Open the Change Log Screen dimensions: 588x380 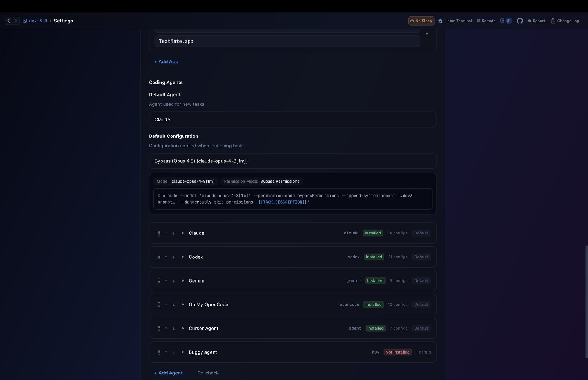[x=565, y=21]
